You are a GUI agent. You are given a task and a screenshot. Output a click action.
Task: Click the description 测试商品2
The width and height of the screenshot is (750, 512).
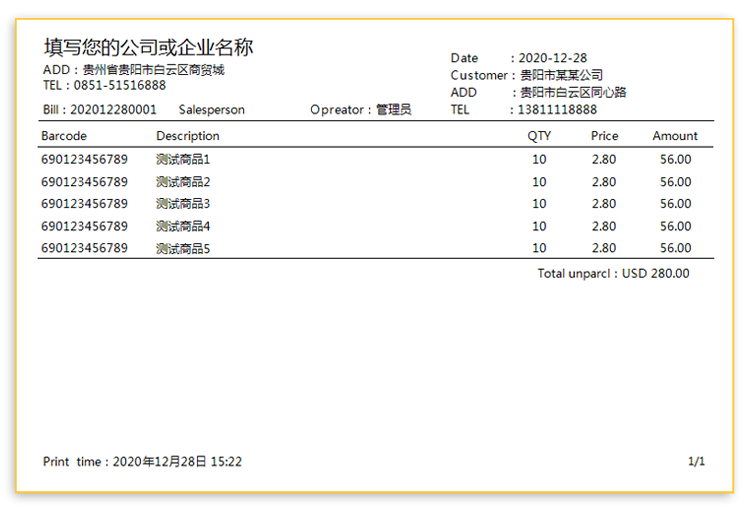point(183,182)
